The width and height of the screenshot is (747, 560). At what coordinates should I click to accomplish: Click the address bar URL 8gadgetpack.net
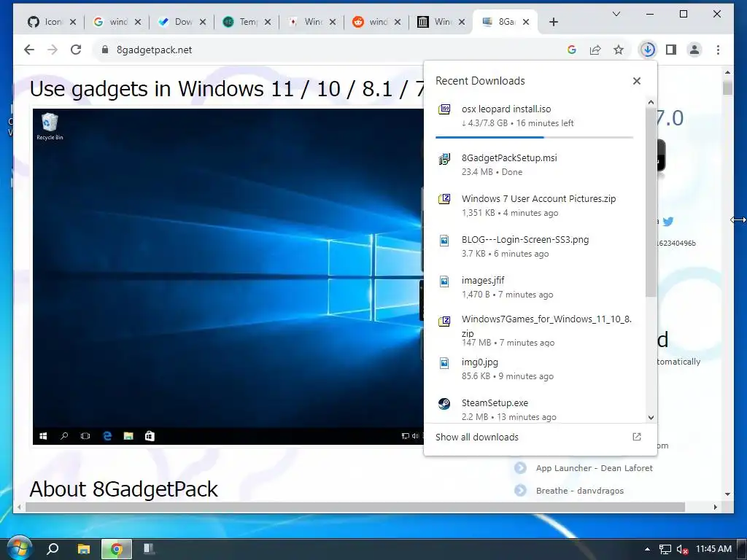point(155,50)
